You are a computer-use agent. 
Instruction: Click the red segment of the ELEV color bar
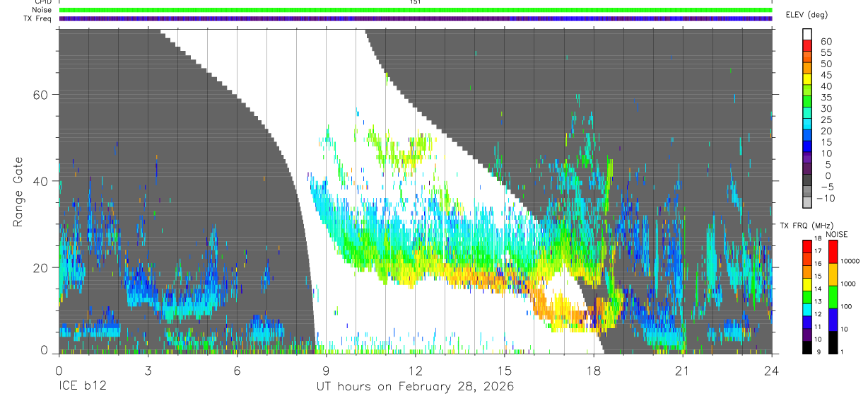pyautogui.click(x=807, y=45)
